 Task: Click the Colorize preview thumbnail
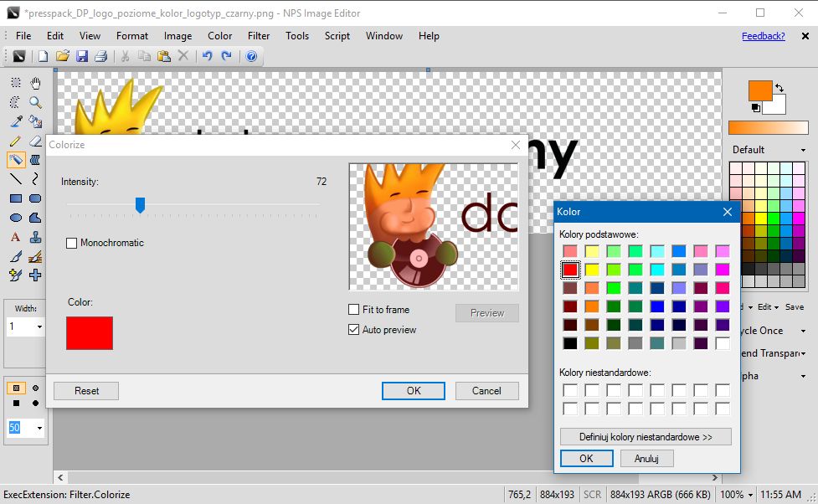click(x=434, y=226)
